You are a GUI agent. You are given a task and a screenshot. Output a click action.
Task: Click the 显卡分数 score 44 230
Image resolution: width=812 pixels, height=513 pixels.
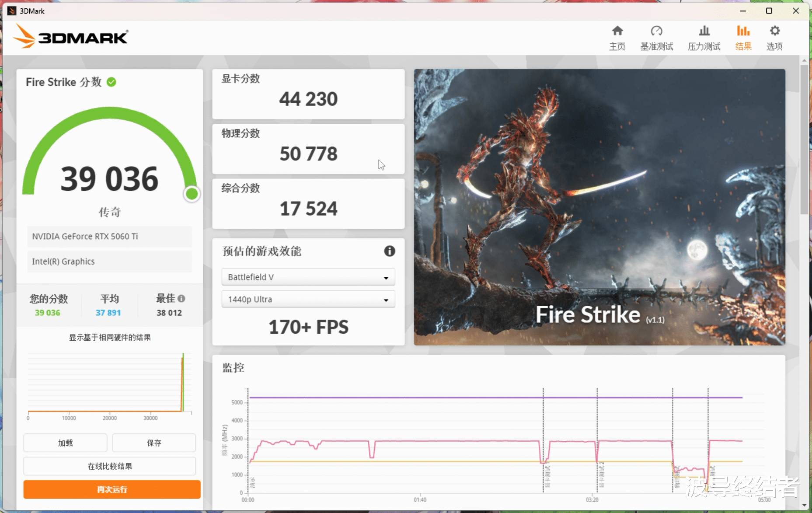point(308,99)
